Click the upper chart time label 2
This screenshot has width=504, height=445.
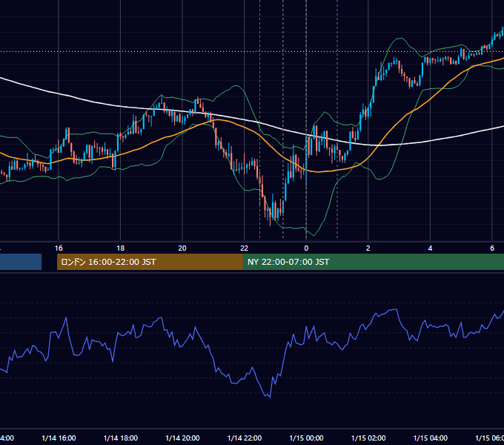pos(368,248)
